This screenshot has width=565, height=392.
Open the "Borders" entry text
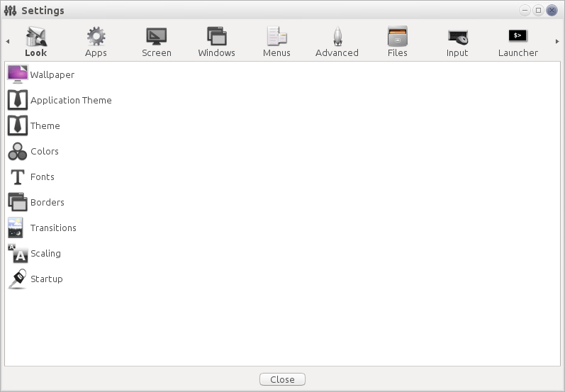pos(47,202)
